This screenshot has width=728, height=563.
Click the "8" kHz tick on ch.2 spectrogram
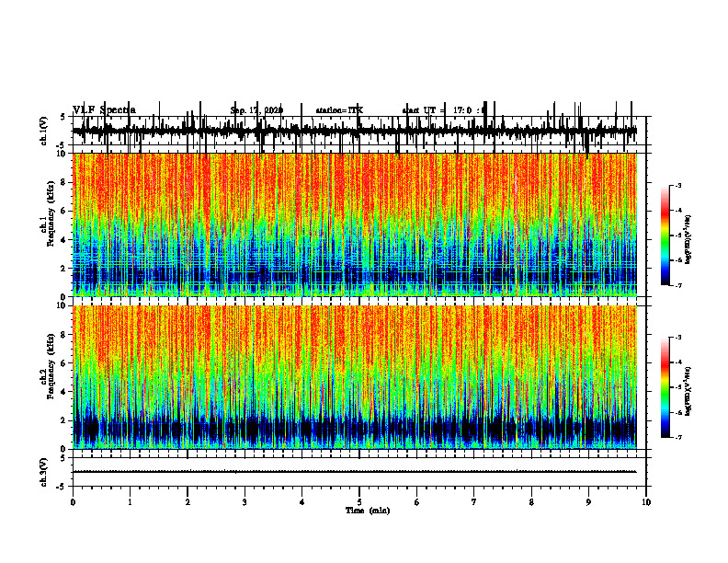(x=64, y=335)
